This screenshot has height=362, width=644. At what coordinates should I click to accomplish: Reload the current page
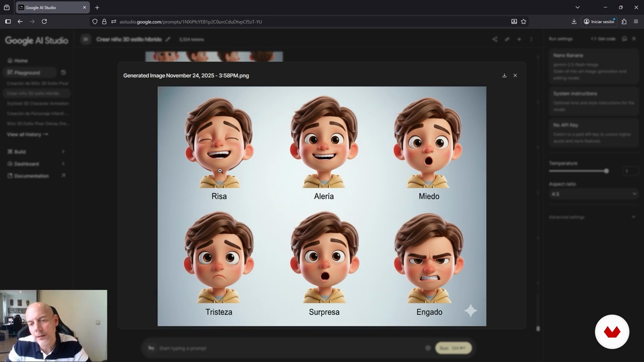coord(44,22)
